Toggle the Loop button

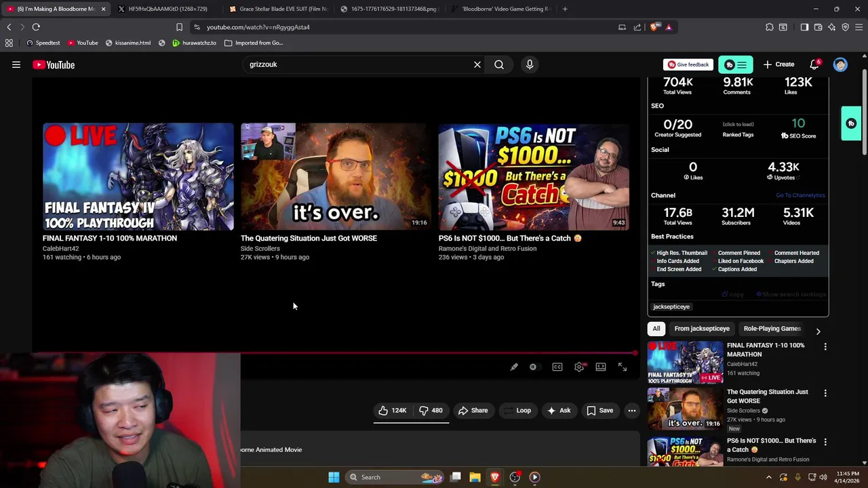[x=517, y=410]
